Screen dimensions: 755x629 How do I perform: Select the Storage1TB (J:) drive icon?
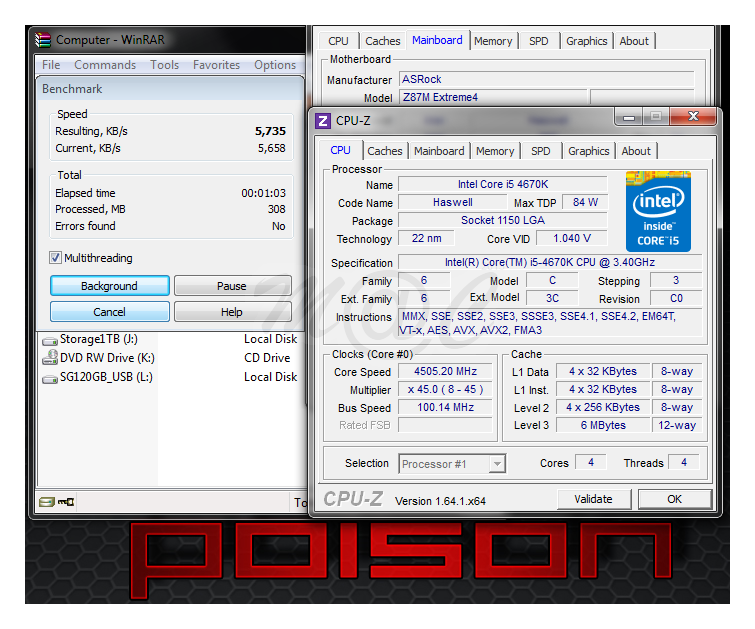50,340
